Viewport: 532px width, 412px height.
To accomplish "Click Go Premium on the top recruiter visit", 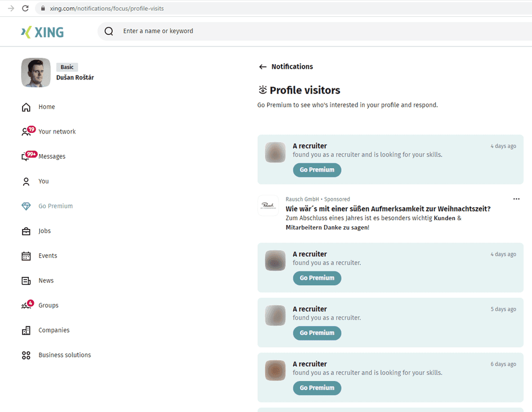I will [316, 169].
